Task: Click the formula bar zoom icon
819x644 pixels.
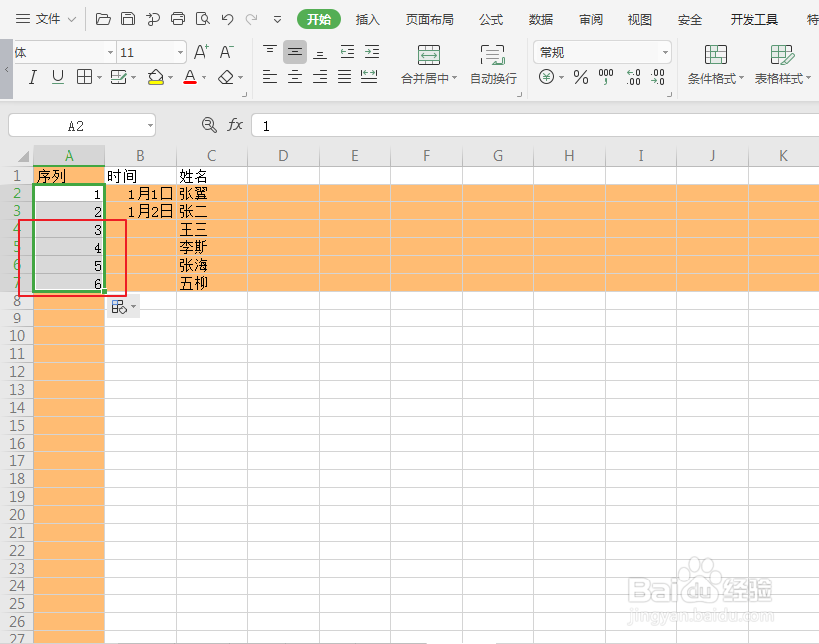Action: pyautogui.click(x=208, y=125)
